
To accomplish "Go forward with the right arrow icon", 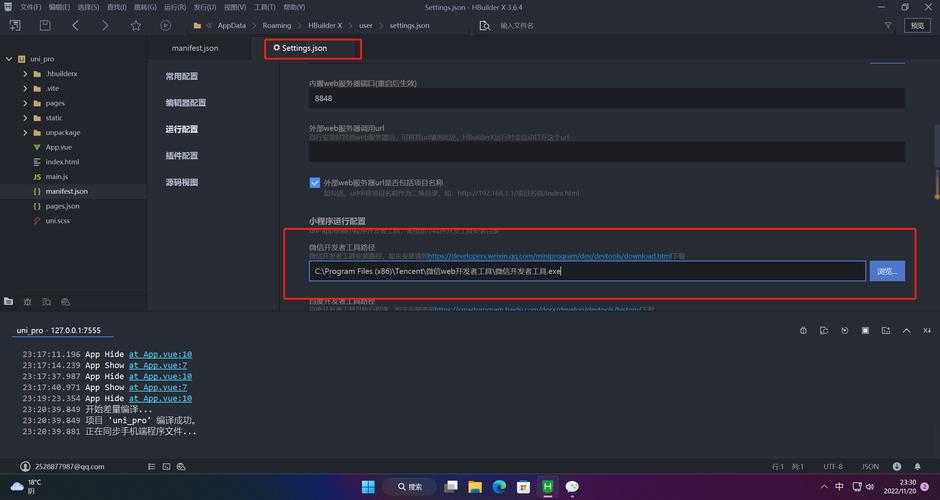I will [106, 25].
